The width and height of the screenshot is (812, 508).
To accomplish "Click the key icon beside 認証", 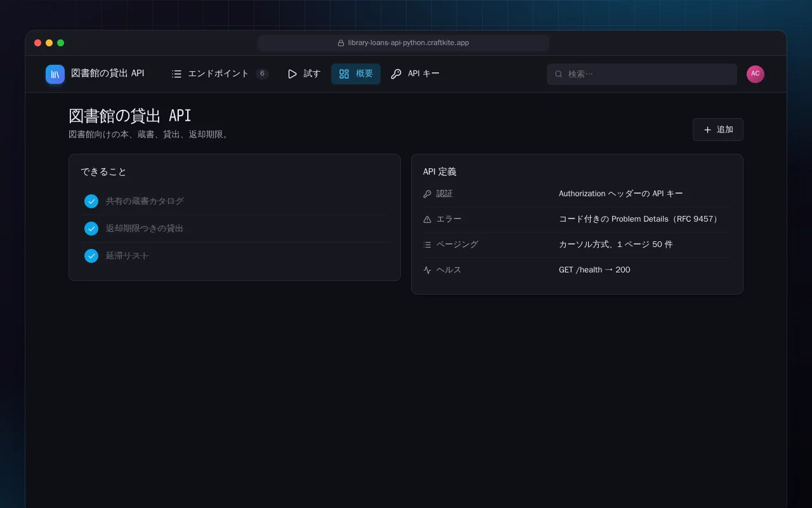I will [x=427, y=194].
